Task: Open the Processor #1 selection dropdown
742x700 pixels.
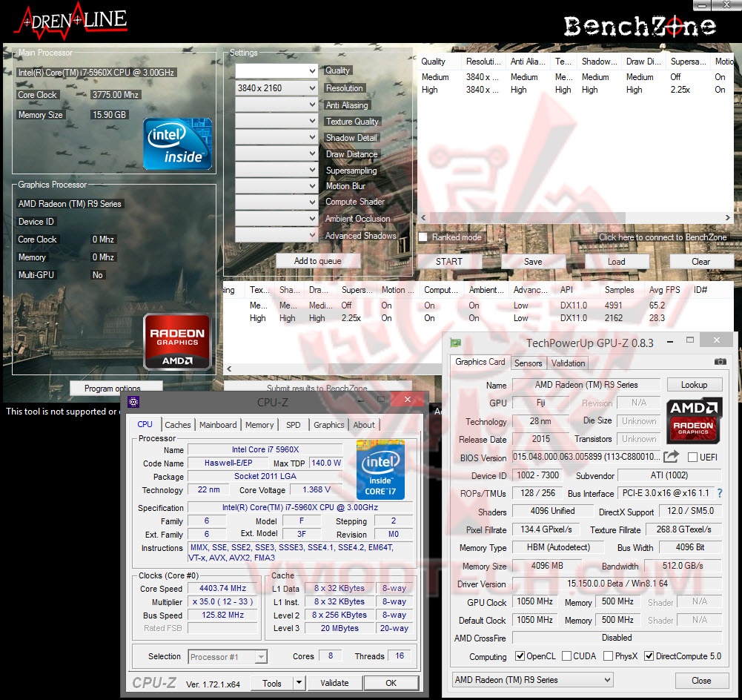Action: [228, 657]
